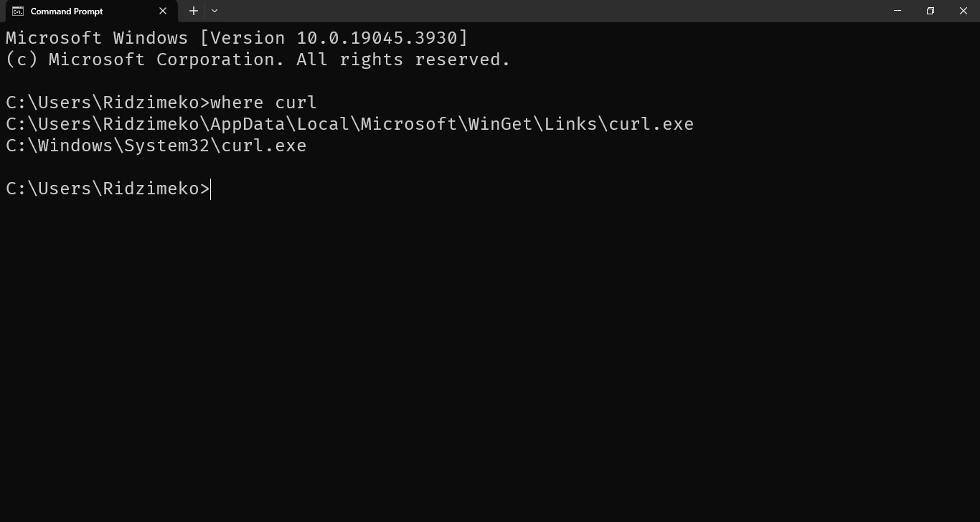This screenshot has width=980, height=522.
Task: Restore down the terminal window
Action: (930, 11)
